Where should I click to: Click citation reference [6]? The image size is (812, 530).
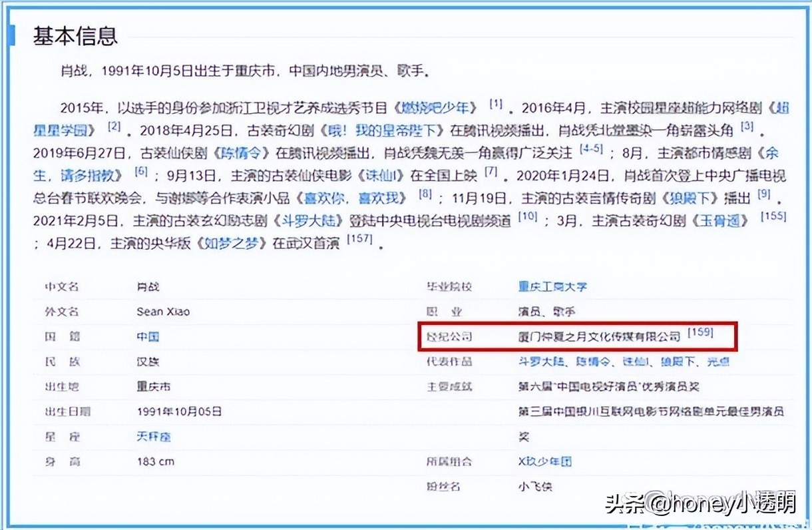coord(140,172)
